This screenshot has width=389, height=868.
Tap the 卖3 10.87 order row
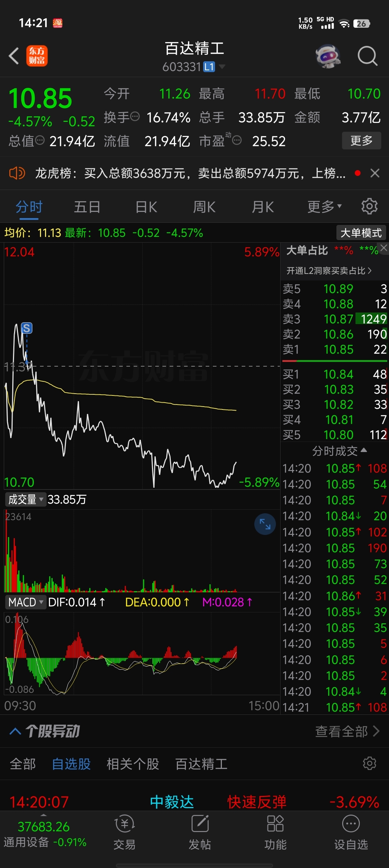[x=335, y=319]
